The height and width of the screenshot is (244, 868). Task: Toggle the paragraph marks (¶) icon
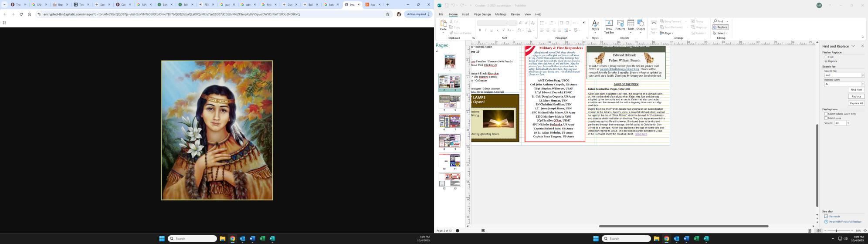point(584,23)
